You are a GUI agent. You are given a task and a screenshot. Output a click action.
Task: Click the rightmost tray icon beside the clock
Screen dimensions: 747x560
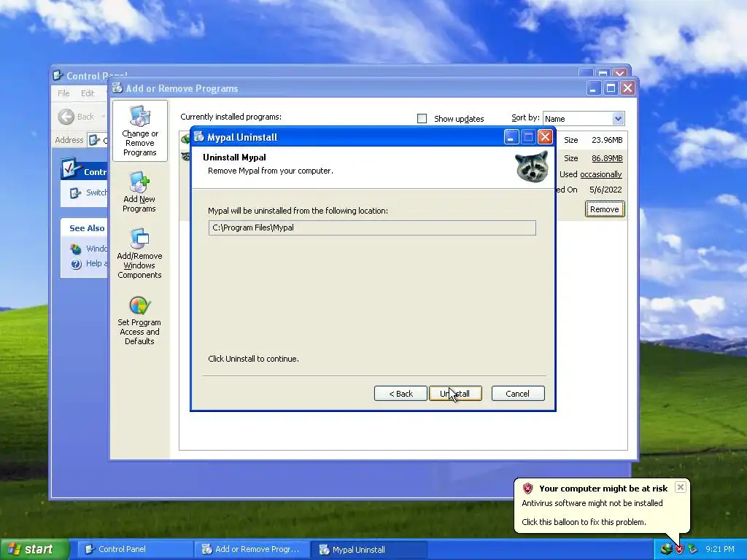tap(693, 549)
